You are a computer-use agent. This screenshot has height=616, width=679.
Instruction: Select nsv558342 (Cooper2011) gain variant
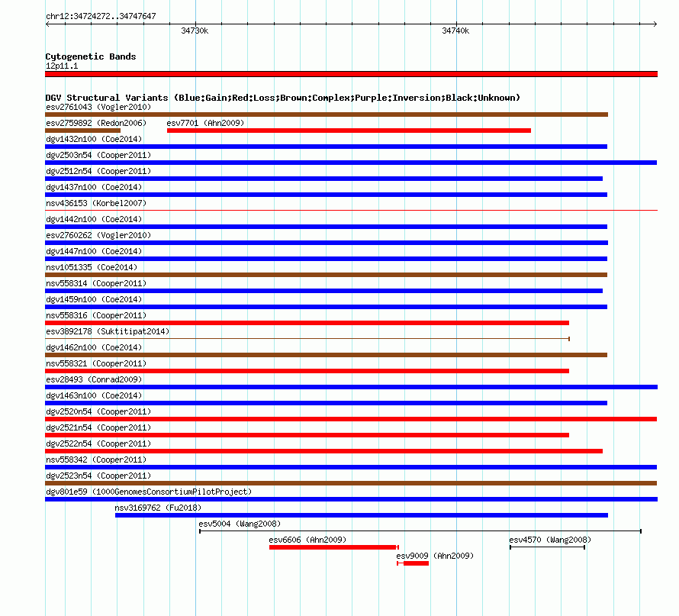coord(351,467)
